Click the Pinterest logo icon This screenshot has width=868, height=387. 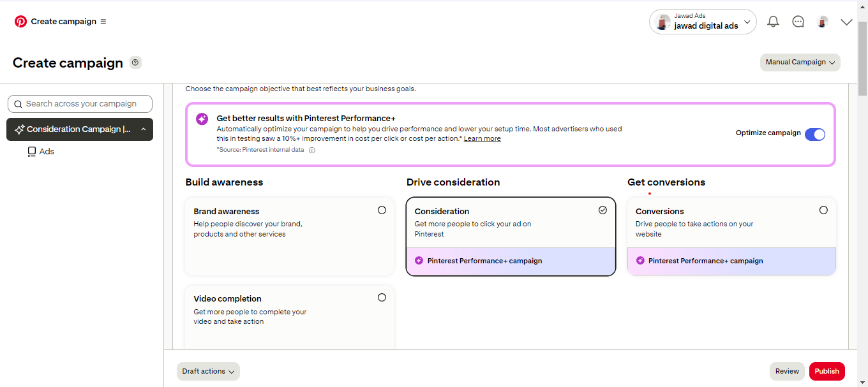tap(20, 22)
